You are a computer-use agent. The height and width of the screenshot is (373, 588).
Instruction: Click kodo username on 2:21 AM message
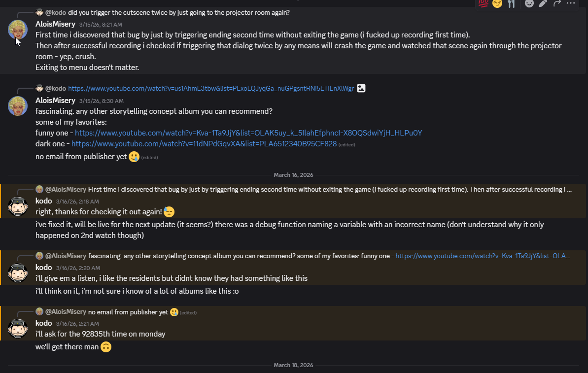44,323
